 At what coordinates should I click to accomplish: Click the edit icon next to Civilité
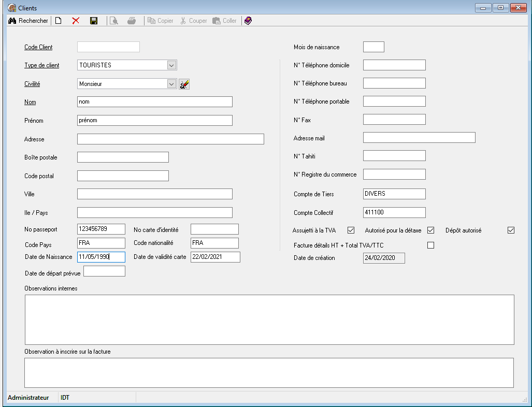184,84
